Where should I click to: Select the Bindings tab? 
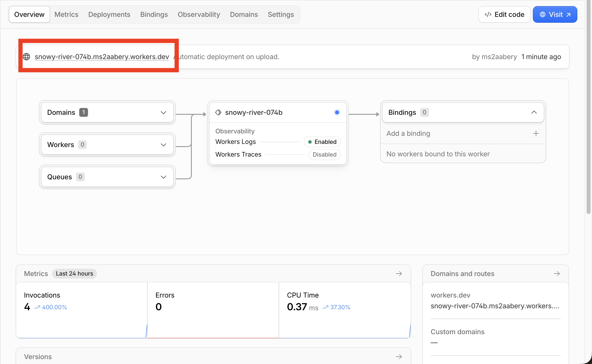point(154,15)
